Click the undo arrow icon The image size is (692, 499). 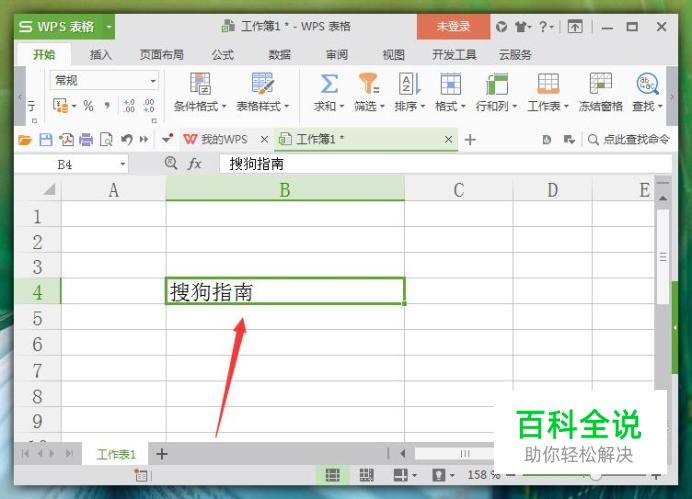point(127,140)
